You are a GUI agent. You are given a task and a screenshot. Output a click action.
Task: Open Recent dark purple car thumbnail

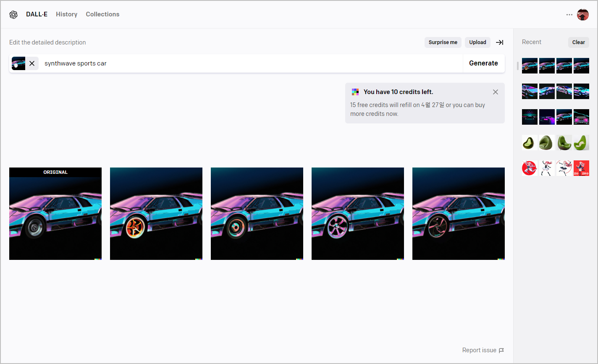coord(547,117)
